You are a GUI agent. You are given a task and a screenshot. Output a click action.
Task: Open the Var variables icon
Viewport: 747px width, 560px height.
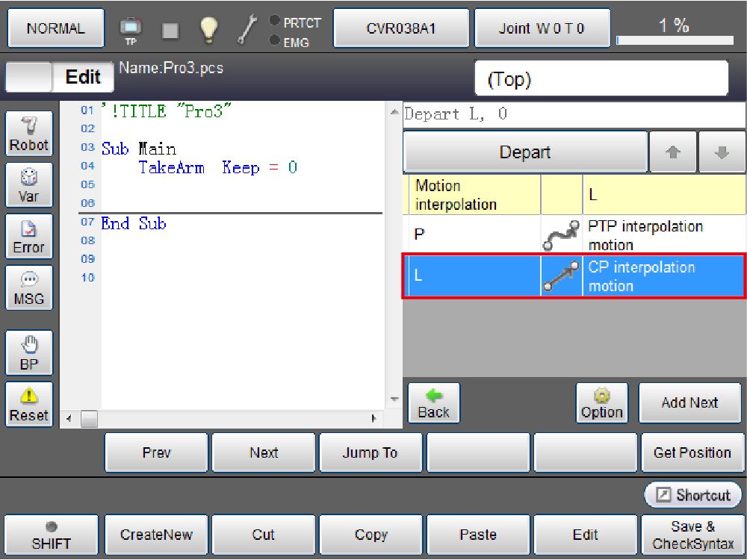(x=29, y=185)
